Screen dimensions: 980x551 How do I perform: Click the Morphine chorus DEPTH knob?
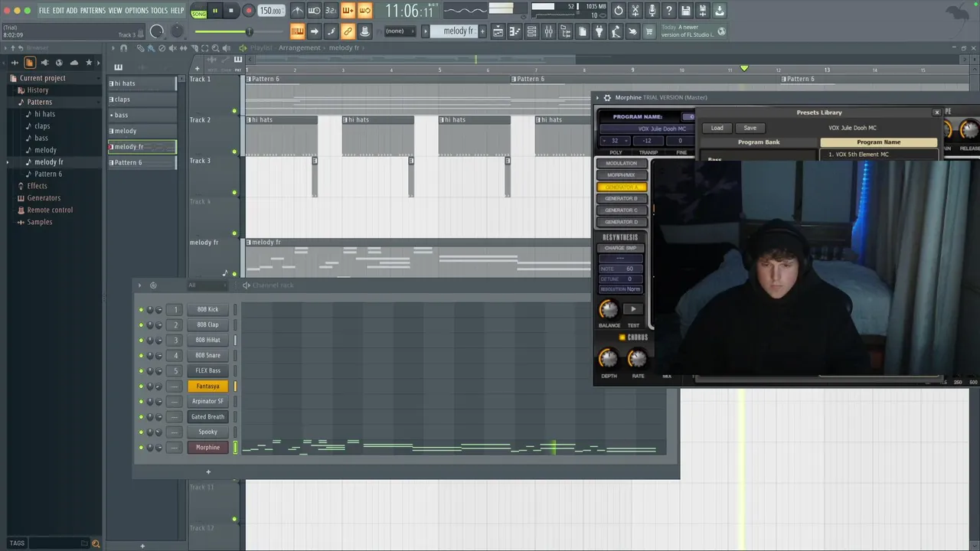(608, 357)
